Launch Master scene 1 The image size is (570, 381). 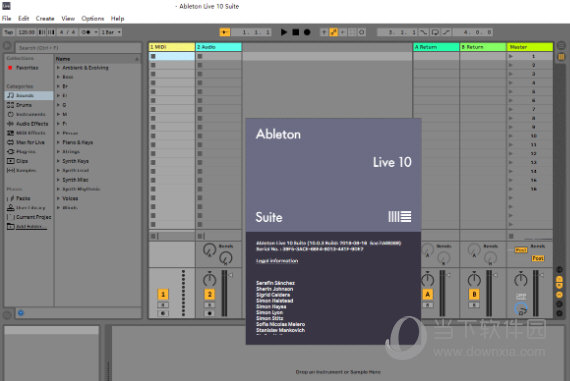click(x=511, y=56)
